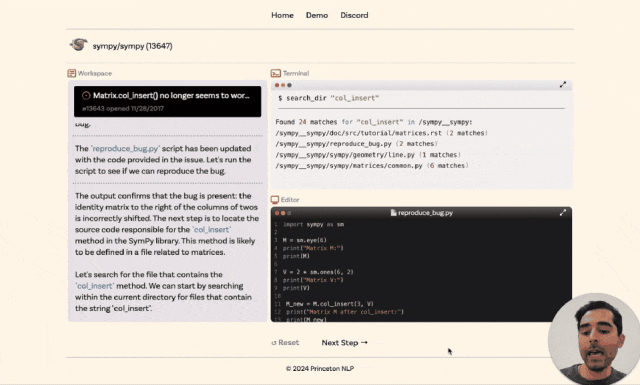
Task: Click the sympy project logo icon
Action: (78, 45)
